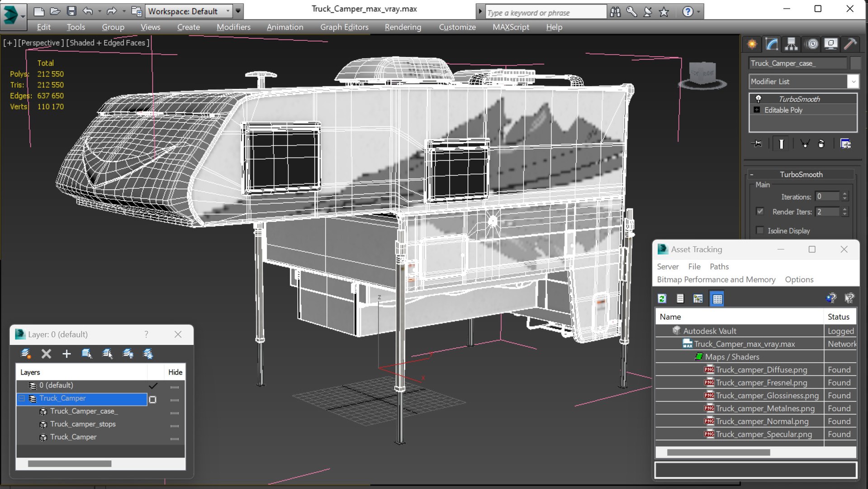The height and width of the screenshot is (489, 868).
Task: Open the Modifiers menu
Action: tap(233, 27)
